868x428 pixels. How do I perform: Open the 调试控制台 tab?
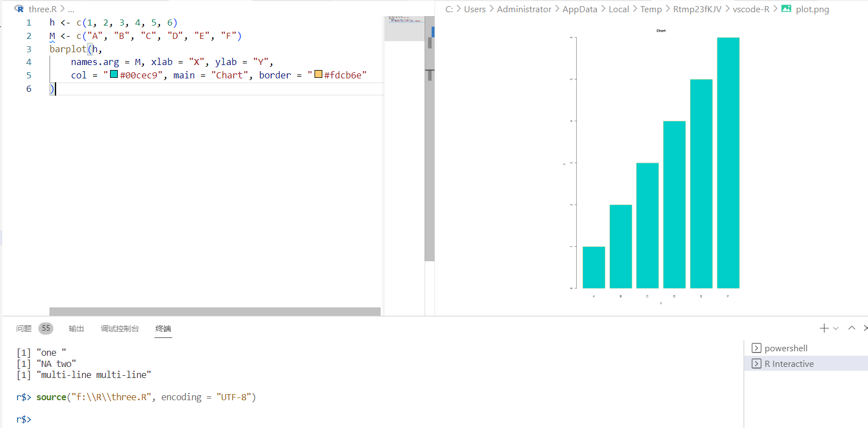coord(119,329)
